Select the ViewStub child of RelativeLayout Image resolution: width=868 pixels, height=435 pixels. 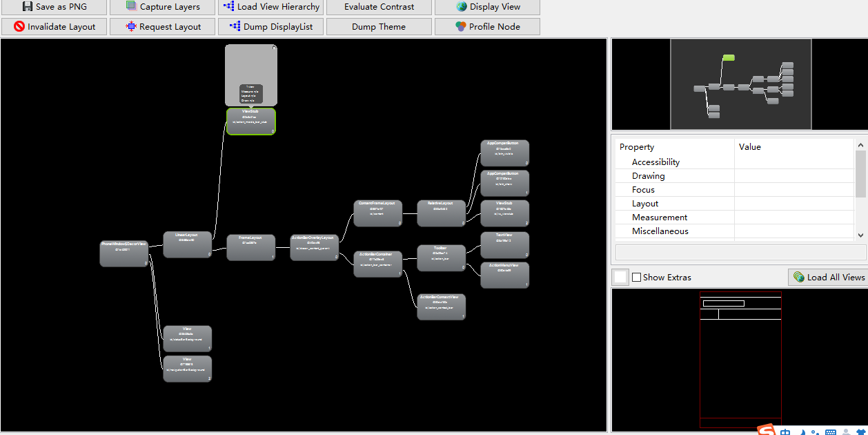tap(504, 213)
